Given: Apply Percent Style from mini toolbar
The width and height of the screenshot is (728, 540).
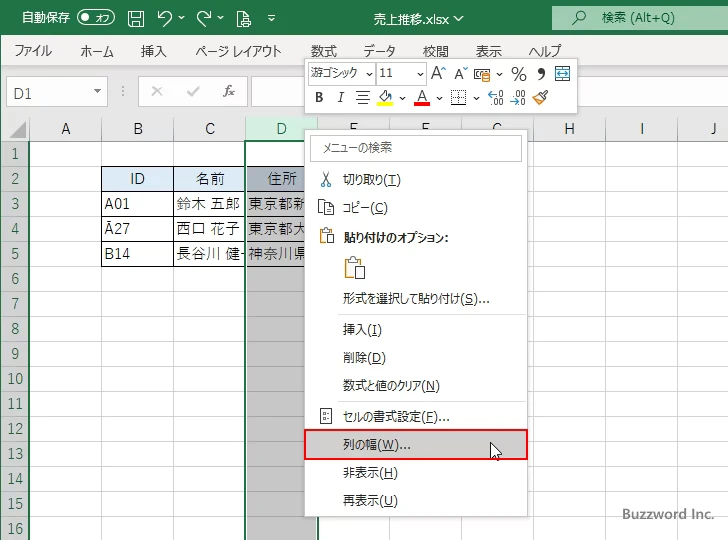Looking at the screenshot, I should click(x=519, y=73).
